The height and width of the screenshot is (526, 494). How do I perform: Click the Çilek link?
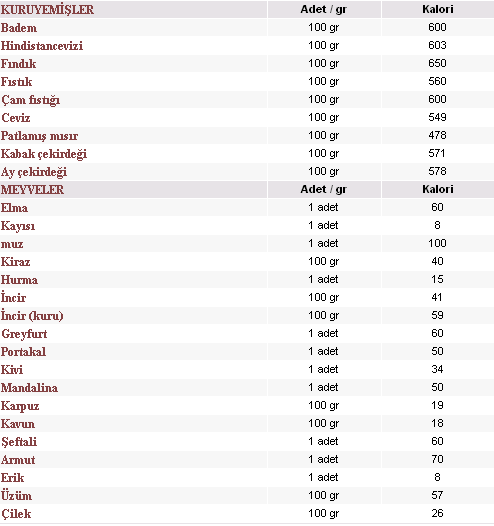[x=16, y=514]
